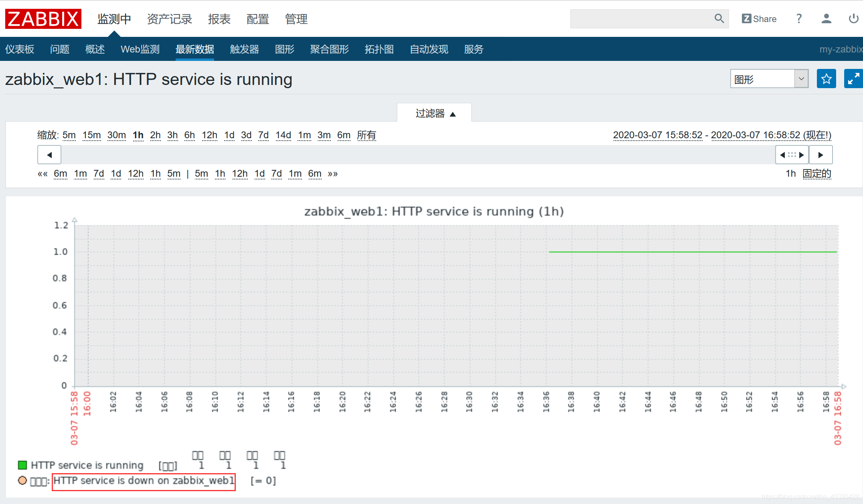This screenshot has height=504, width=863.
Task: Go to the 触发器 submenu
Action: point(245,49)
